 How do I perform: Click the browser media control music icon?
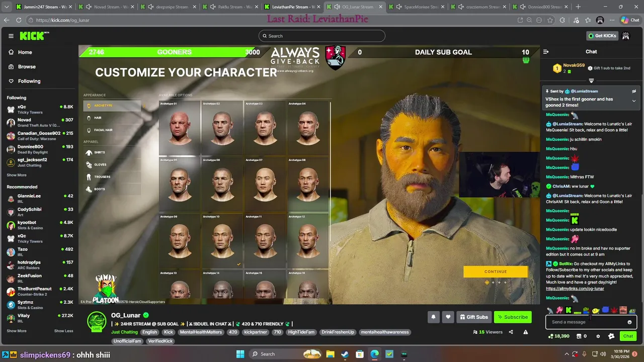tap(576, 20)
